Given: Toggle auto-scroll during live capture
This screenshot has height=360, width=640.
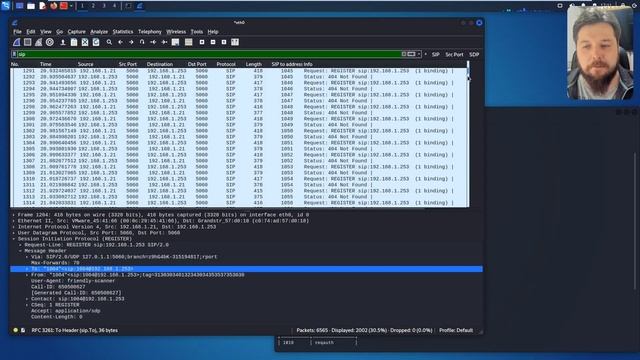Looking at the screenshot, I should [x=176, y=42].
